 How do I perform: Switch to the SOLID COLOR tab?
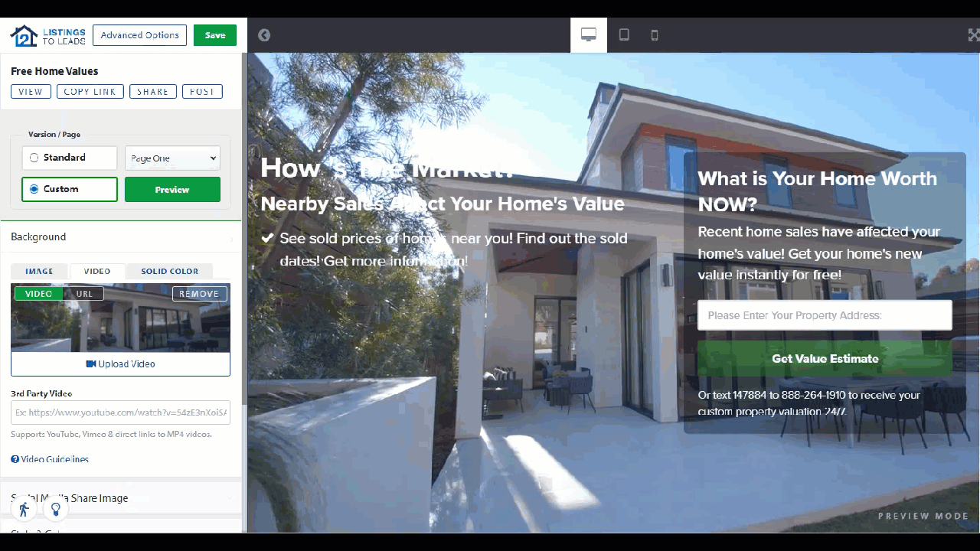[169, 272]
